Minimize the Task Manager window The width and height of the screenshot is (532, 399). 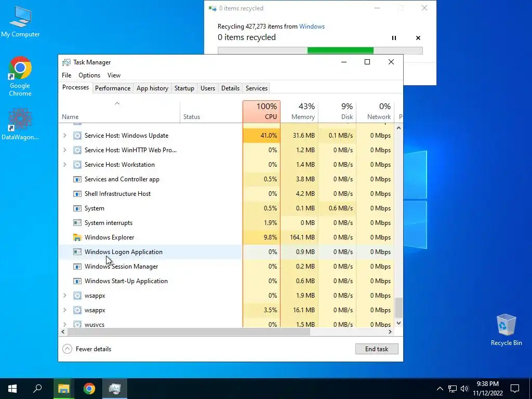(344, 62)
